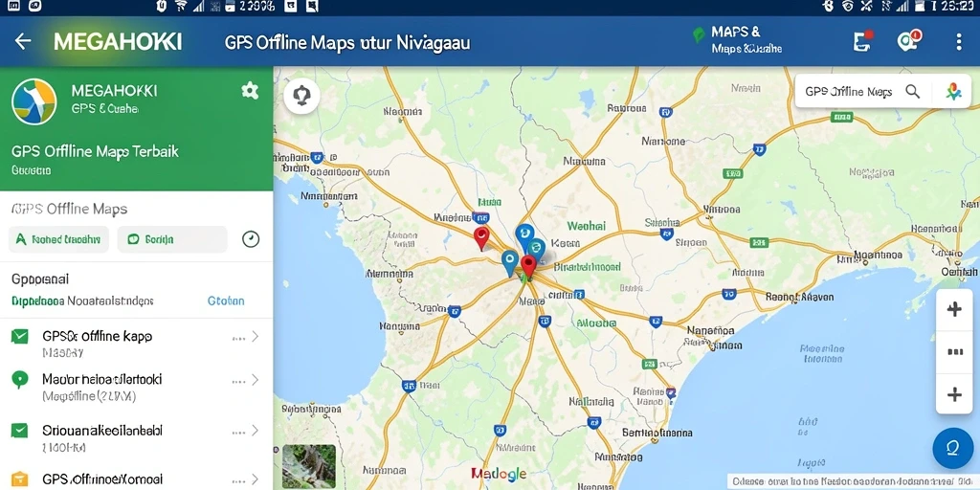Click the green pin icon of Maubr haiba row
The width and height of the screenshot is (980, 490).
coord(20,379)
